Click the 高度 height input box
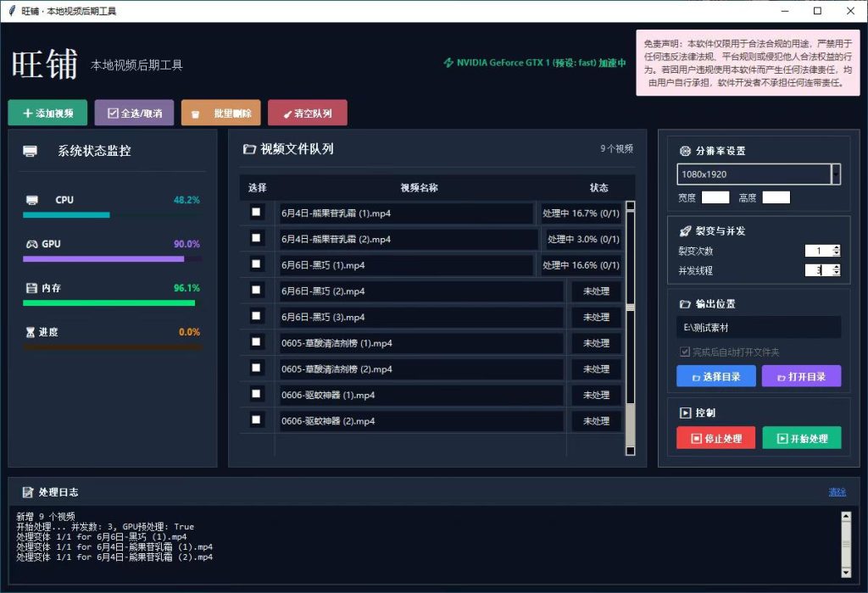The height and width of the screenshot is (593, 868). [776, 197]
